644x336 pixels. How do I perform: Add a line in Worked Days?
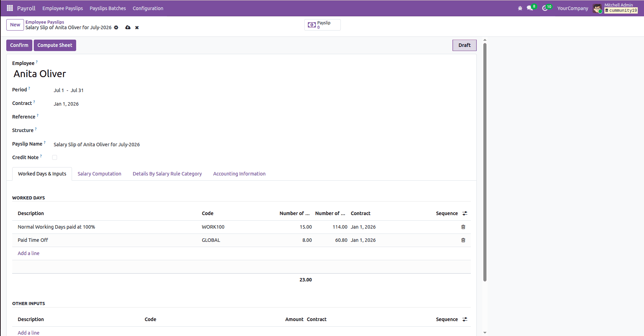[x=29, y=253]
